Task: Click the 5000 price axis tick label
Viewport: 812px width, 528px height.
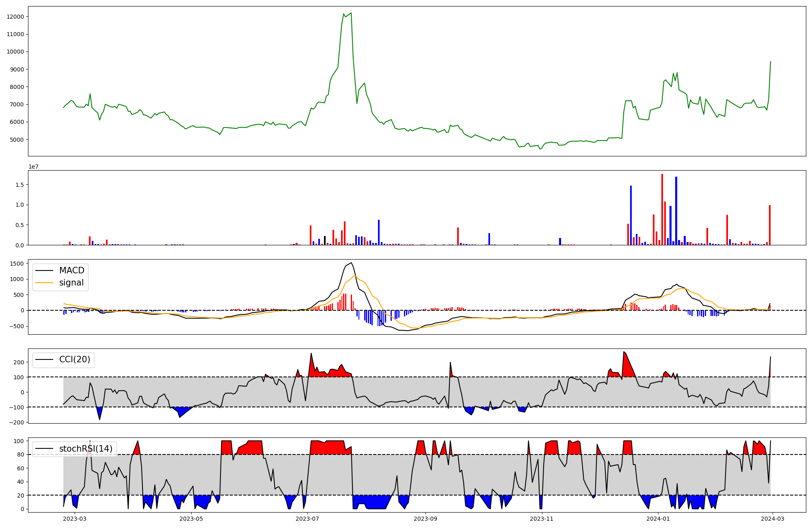Action: pyautogui.click(x=17, y=140)
